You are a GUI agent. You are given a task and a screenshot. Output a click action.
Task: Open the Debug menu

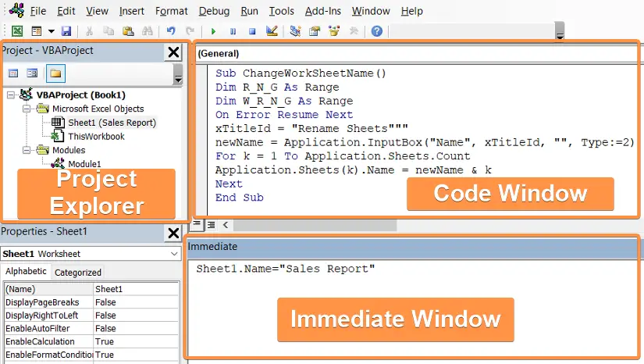(x=214, y=11)
